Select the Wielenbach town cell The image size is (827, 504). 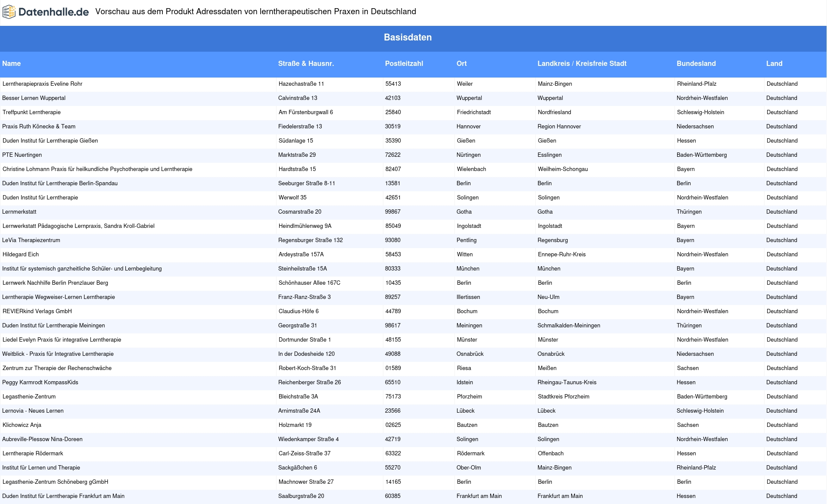(x=472, y=169)
